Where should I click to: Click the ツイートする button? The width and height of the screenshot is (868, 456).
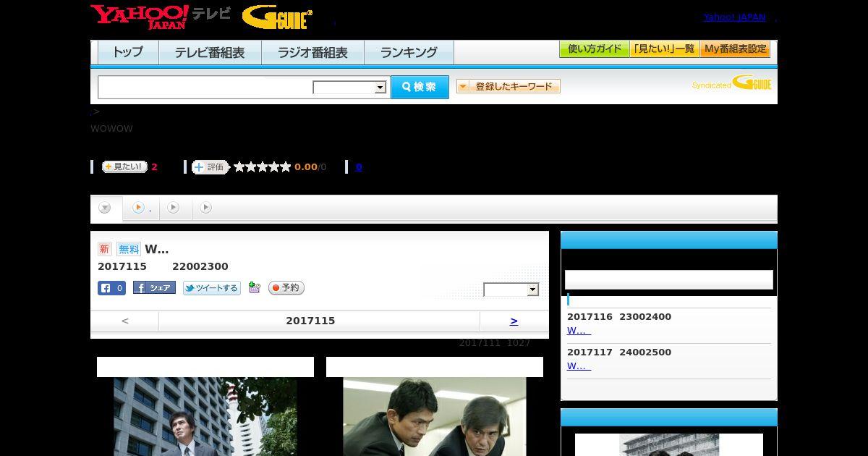(x=212, y=288)
